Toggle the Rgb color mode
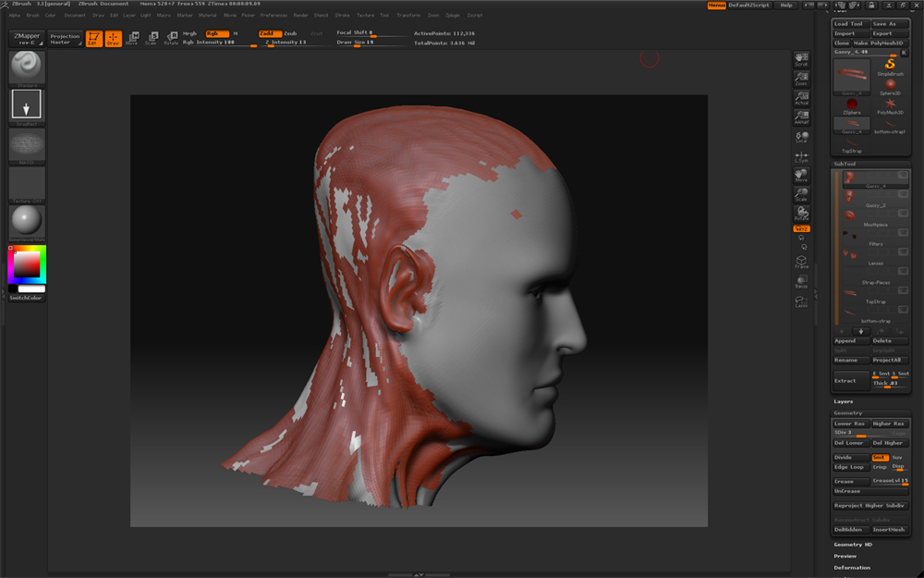924x578 pixels. point(216,33)
